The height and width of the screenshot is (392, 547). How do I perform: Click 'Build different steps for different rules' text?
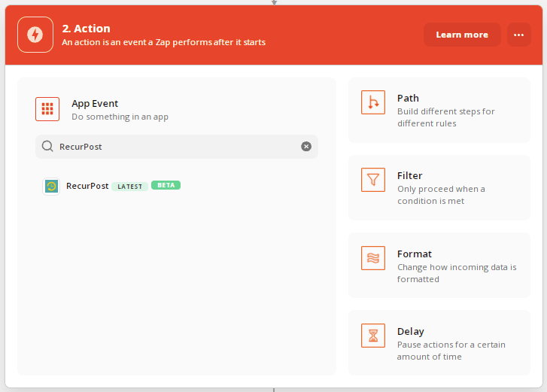[446, 117]
